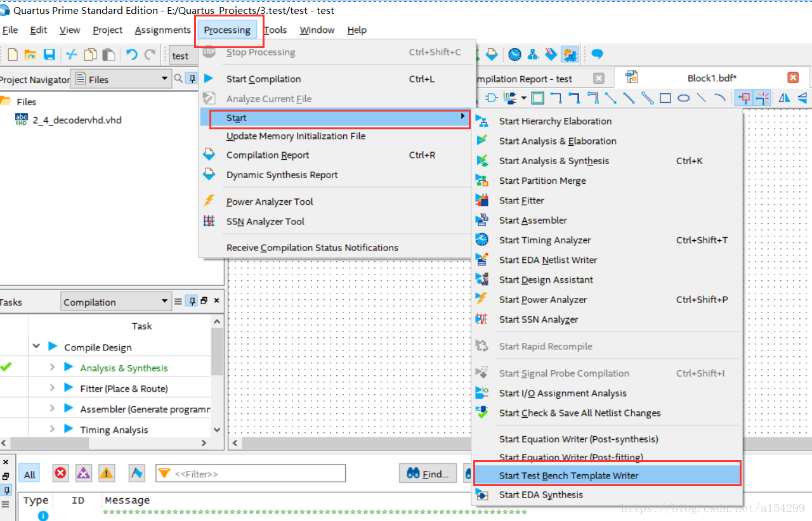Select the Symbol Tool gate icon

click(x=492, y=98)
